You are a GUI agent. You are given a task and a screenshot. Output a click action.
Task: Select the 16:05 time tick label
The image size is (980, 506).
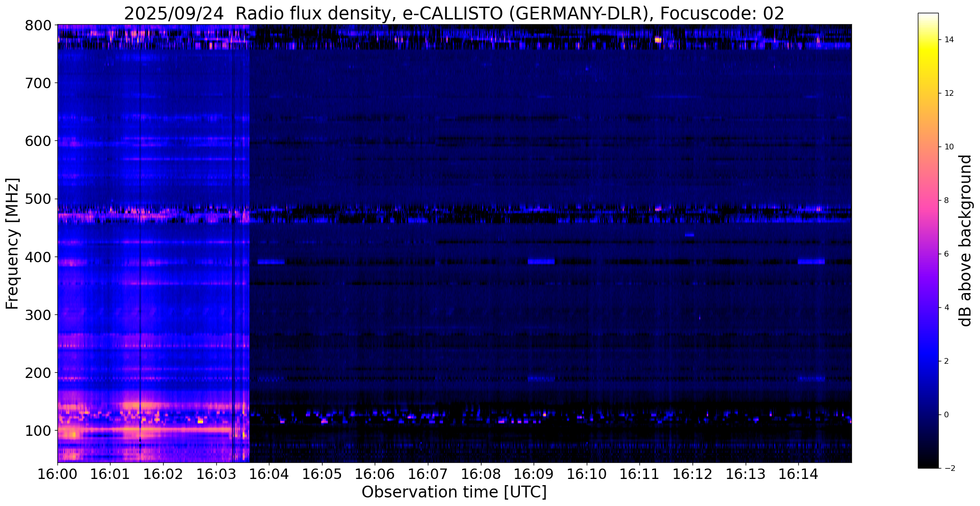[322, 474]
